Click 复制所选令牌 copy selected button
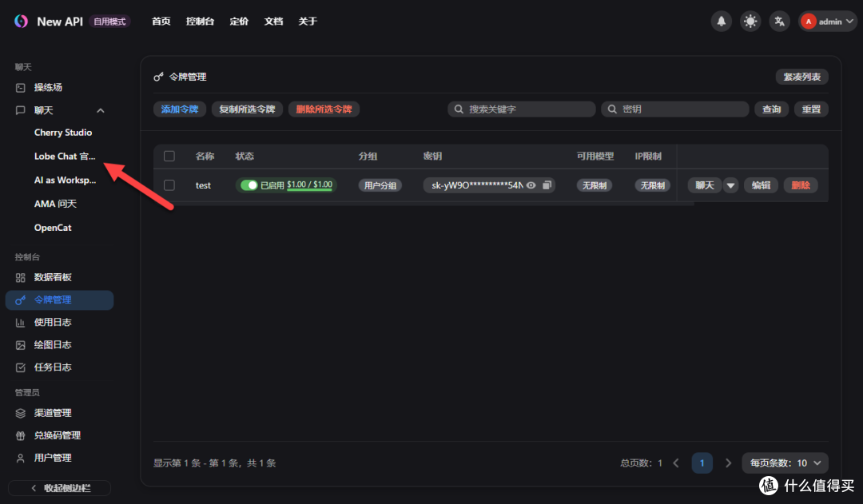Image resolution: width=863 pixels, height=504 pixels. [x=247, y=109]
